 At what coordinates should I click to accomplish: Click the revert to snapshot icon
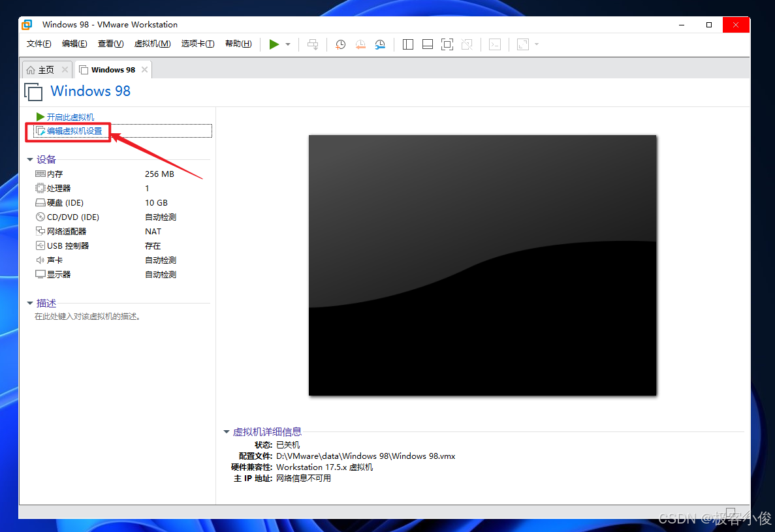tap(360, 44)
